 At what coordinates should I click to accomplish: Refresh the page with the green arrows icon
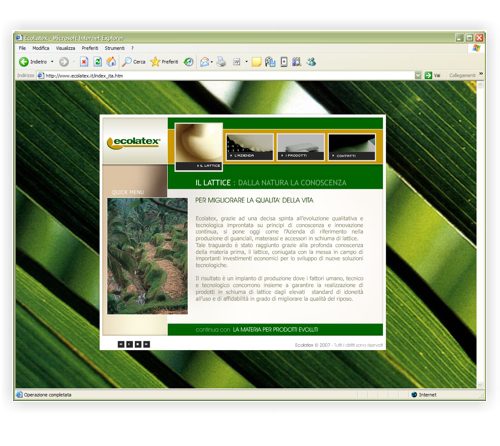click(x=98, y=62)
